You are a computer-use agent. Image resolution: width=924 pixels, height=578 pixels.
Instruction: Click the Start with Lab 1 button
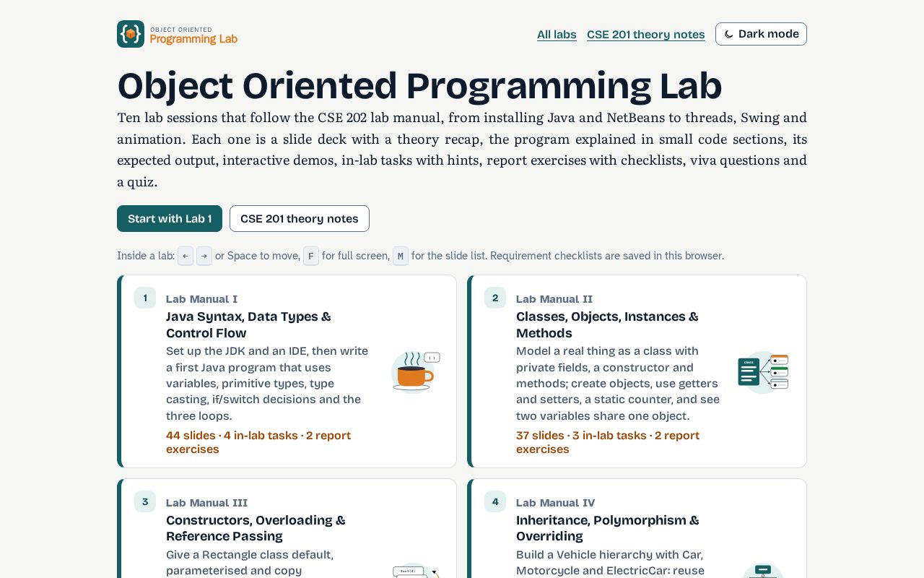pos(170,219)
